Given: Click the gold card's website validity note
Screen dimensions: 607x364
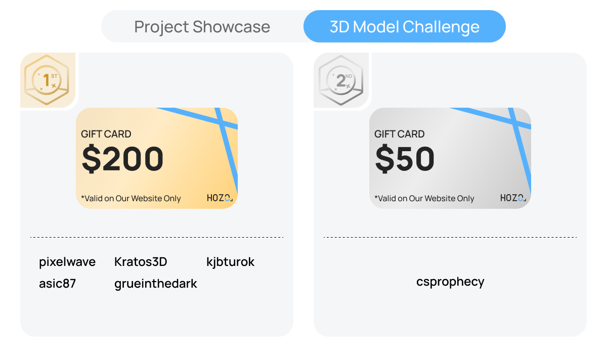Looking at the screenshot, I should (x=131, y=198).
